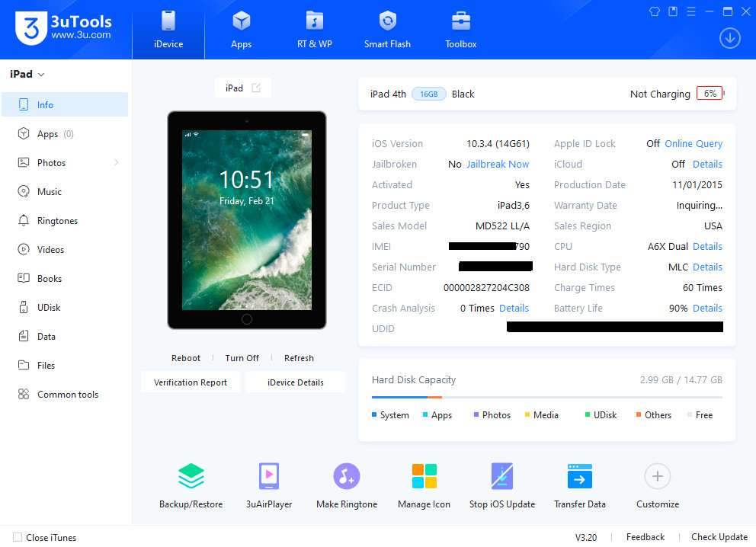This screenshot has width=756, height=547.
Task: Click the iPad lock screen preview
Action: 246,219
